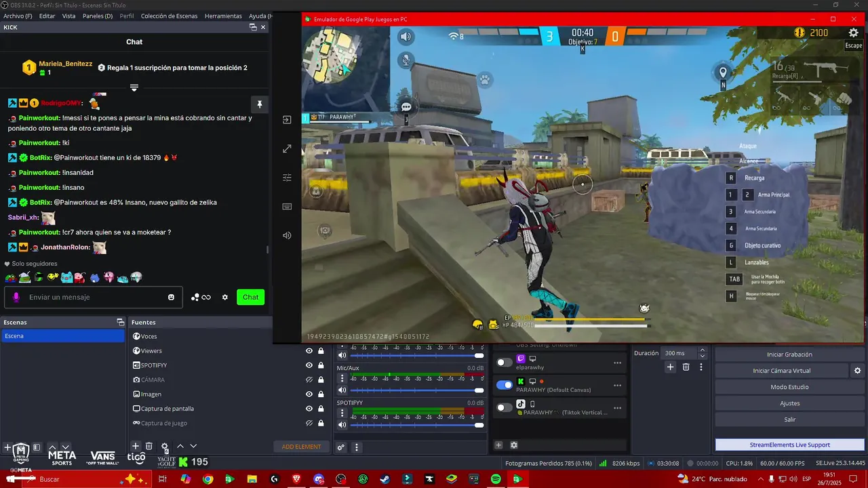
Task: Open the Vista menu
Action: (x=69, y=16)
